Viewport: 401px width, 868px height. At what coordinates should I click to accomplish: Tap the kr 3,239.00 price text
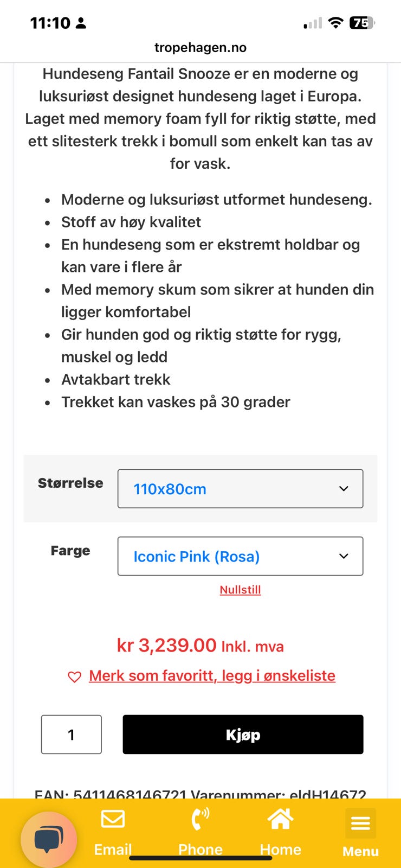tap(167, 646)
